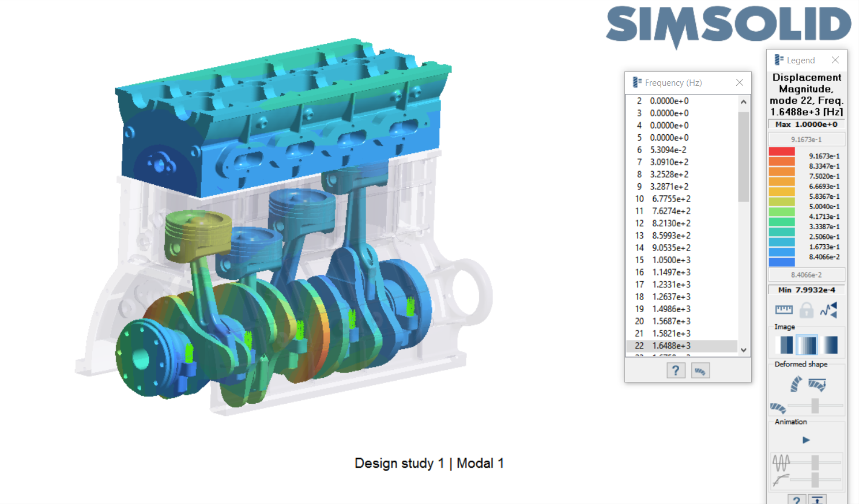The image size is (859, 504).
Task: Select mode 15 at 1.0500e+3 Hz
Action: 681,260
